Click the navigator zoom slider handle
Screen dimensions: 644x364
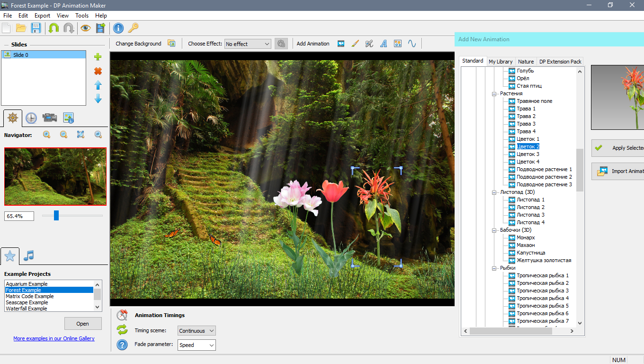pyautogui.click(x=56, y=216)
